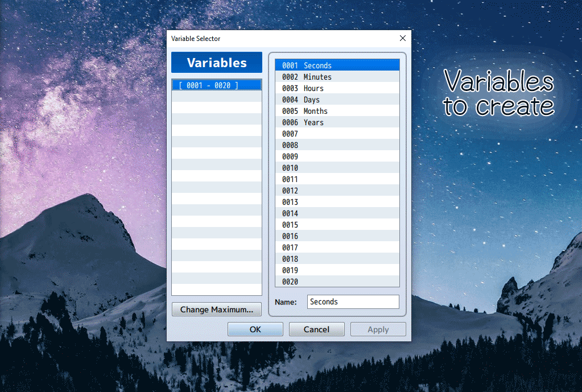Select variable 0006 Years
Image resolution: width=582 pixels, height=392 pixels.
[x=337, y=122]
